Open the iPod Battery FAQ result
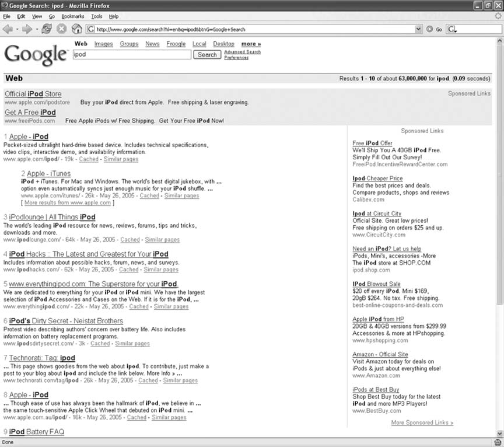504x447 pixels. click(37, 432)
